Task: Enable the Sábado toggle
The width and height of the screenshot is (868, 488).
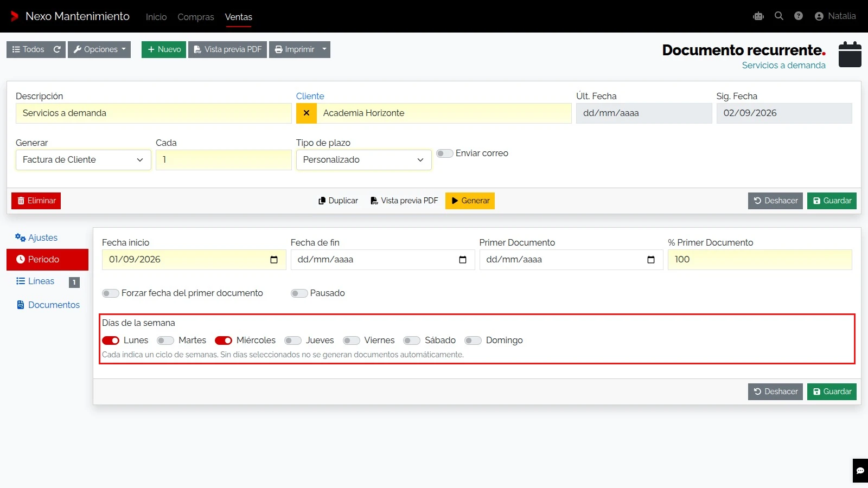Action: point(412,341)
